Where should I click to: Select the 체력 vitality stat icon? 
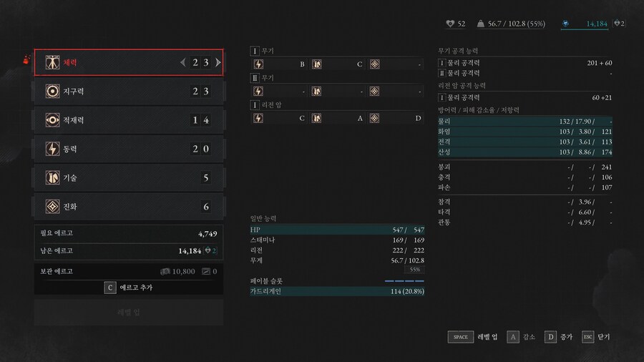click(x=52, y=62)
